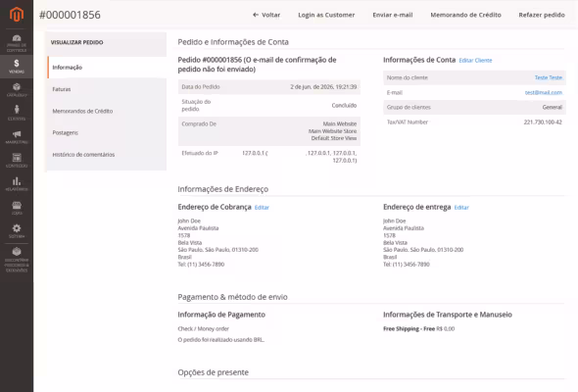This screenshot has height=392, width=578.
Task: Click Login as Customer button
Action: pos(326,15)
